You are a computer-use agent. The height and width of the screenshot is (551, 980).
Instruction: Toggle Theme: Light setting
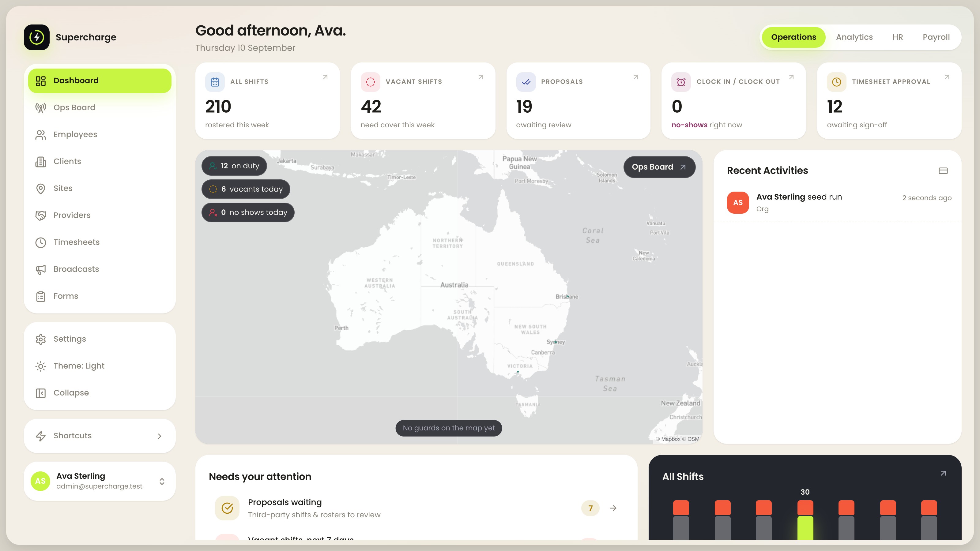pyautogui.click(x=100, y=366)
